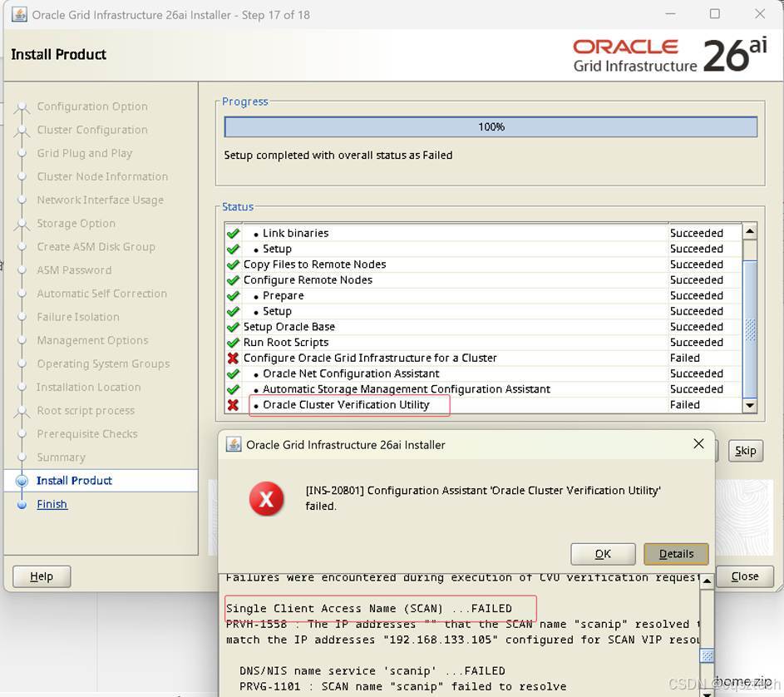The width and height of the screenshot is (784, 697).
Task: Click red X icon beside Configure Oracle Grid Infrastructure
Action: pos(233,358)
